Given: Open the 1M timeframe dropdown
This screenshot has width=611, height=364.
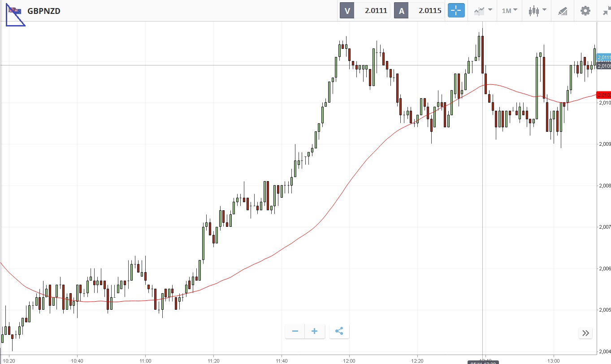Looking at the screenshot, I should click(509, 11).
